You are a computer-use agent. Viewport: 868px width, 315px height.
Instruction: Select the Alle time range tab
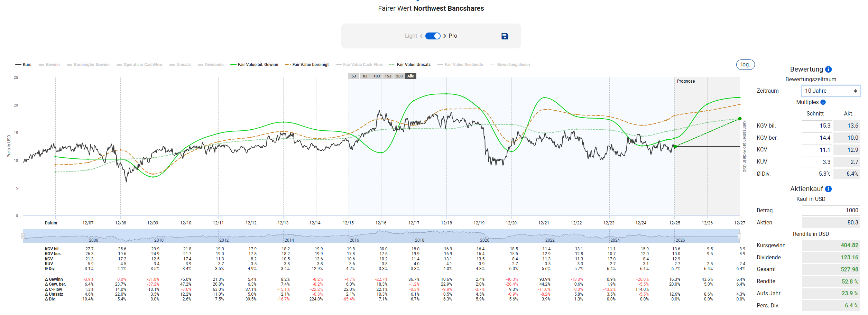(x=410, y=76)
